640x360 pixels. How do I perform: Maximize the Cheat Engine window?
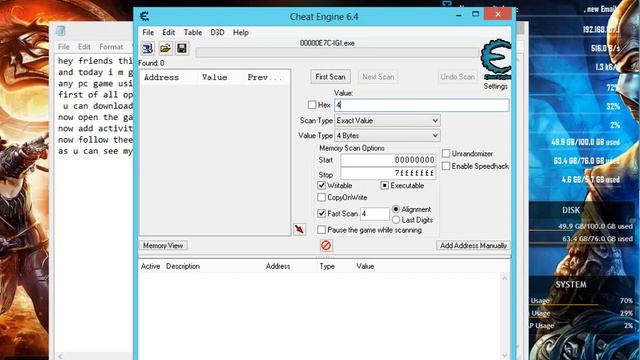coord(476,14)
